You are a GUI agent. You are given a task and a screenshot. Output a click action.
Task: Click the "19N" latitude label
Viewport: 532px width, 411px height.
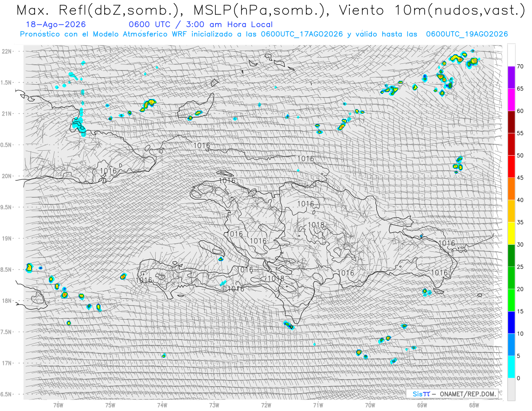[8, 239]
